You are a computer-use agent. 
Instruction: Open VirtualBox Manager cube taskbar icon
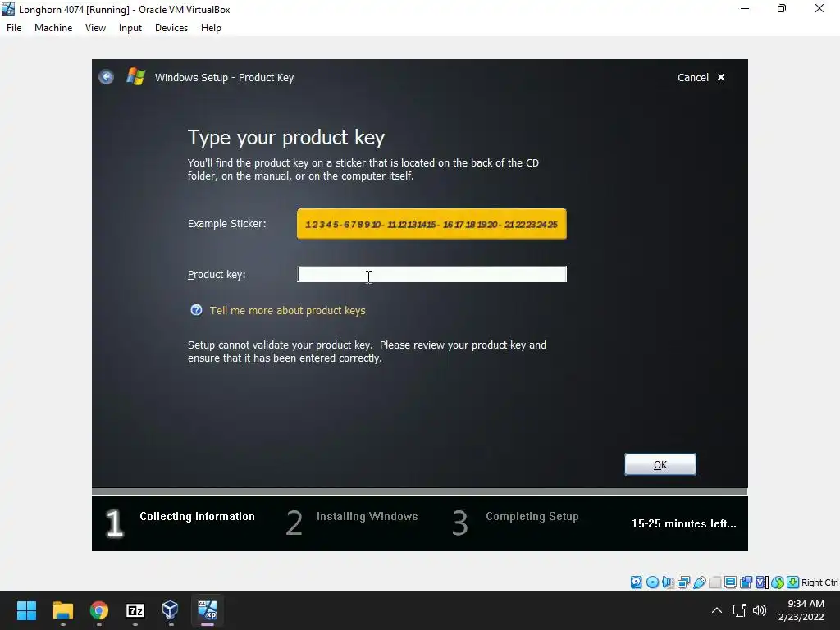171,610
